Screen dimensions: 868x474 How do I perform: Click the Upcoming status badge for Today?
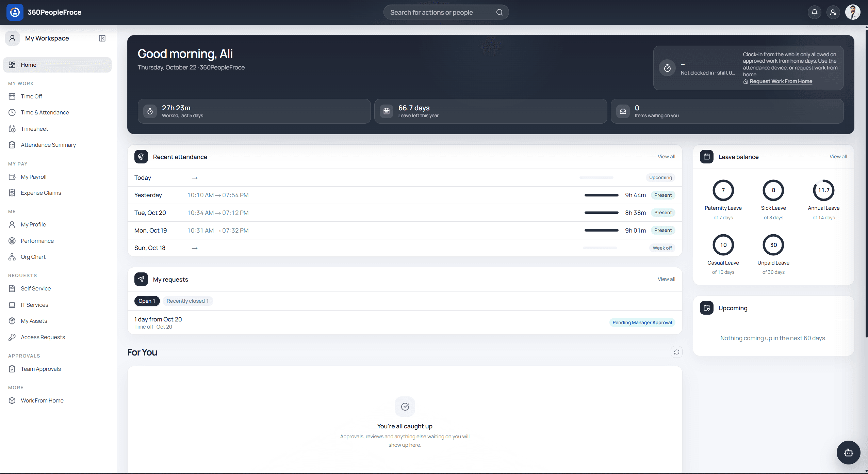(660, 177)
